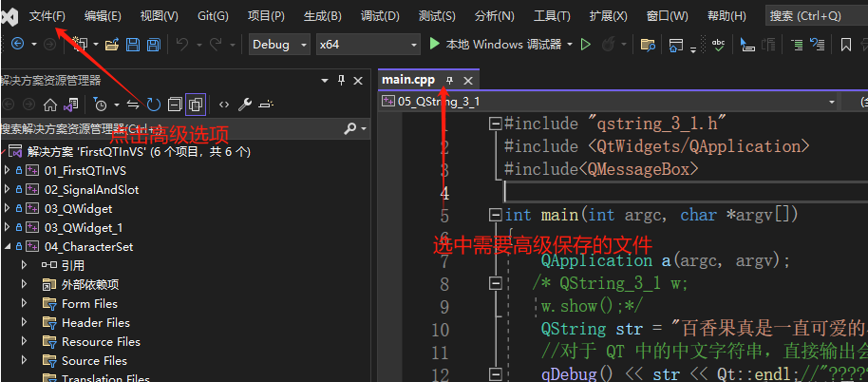Viewport: 868px width, 382px height.
Task: Select the Form Files folder
Action: (x=89, y=303)
